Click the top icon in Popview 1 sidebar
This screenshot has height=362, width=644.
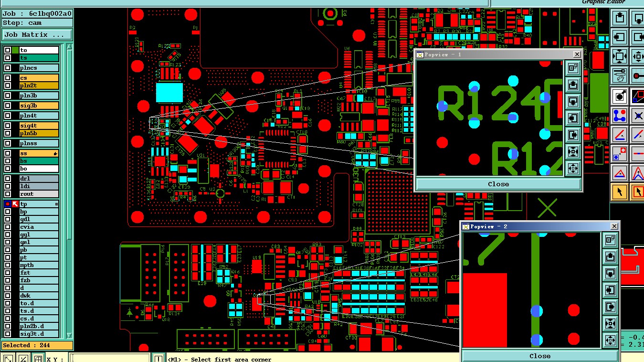(x=573, y=68)
